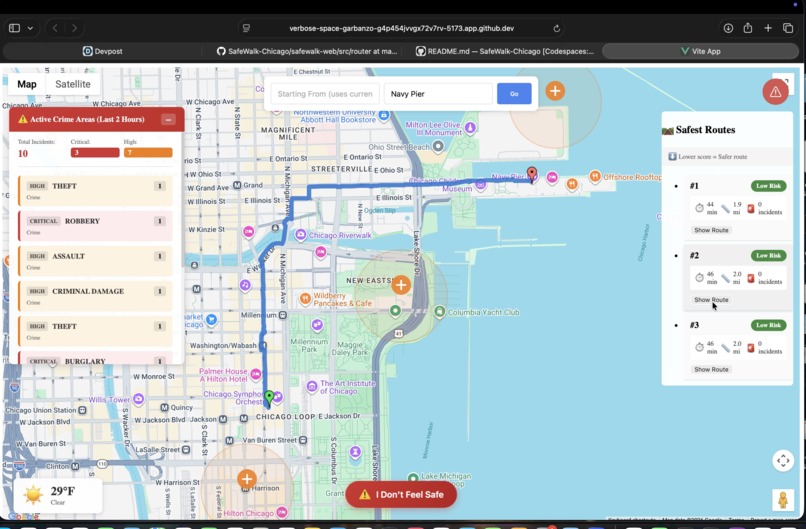
Task: Switch map view to Satellite
Action: coord(72,84)
